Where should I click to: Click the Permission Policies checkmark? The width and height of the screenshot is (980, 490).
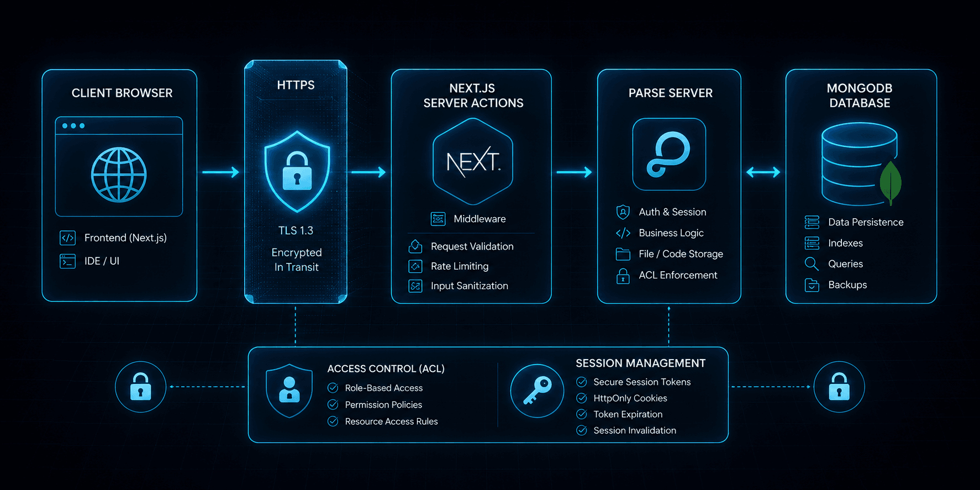click(333, 405)
